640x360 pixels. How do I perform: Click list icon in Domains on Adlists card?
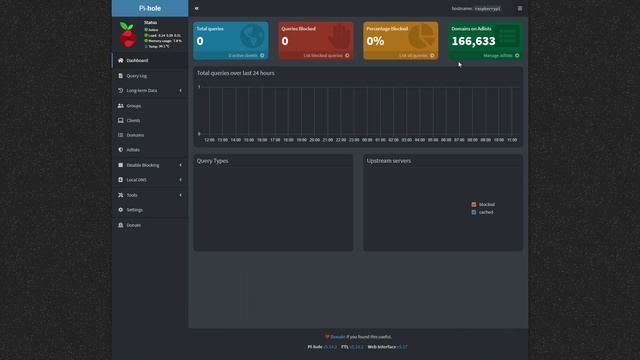click(x=507, y=36)
